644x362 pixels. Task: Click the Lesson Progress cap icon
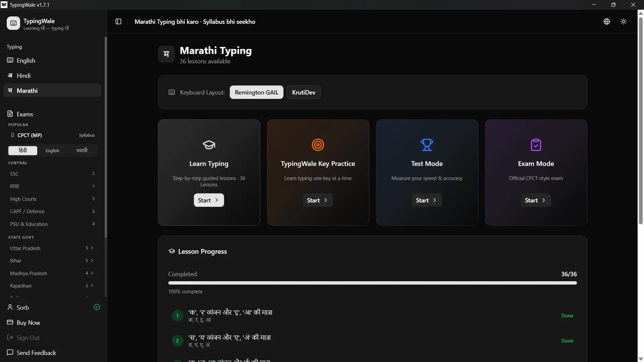[172, 251]
